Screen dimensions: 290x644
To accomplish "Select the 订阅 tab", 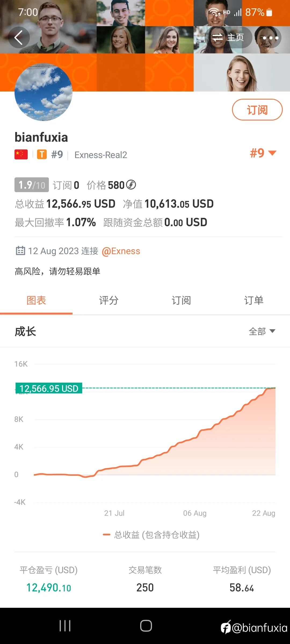I will [181, 300].
